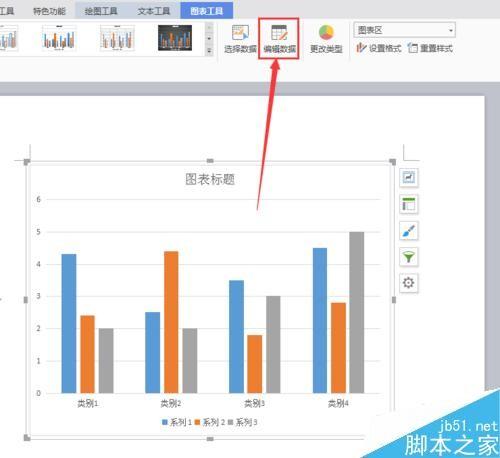Click the 类别1 axis label
Image resolution: width=500 pixels, height=458 pixels.
click(x=88, y=403)
